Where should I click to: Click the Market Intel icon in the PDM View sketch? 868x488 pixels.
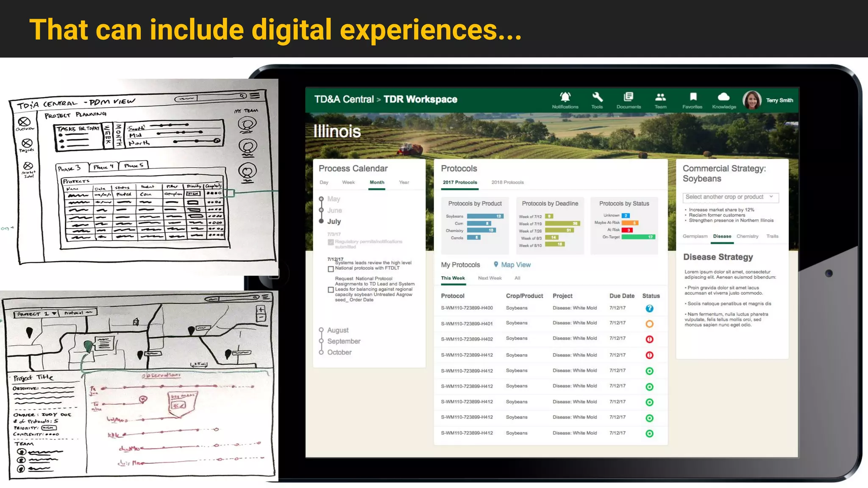point(28,166)
